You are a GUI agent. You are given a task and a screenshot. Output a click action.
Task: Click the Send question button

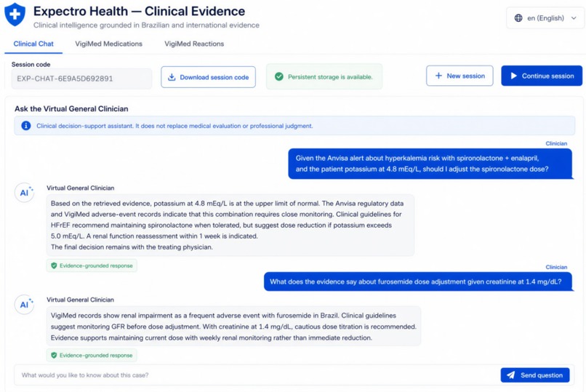tap(535, 375)
